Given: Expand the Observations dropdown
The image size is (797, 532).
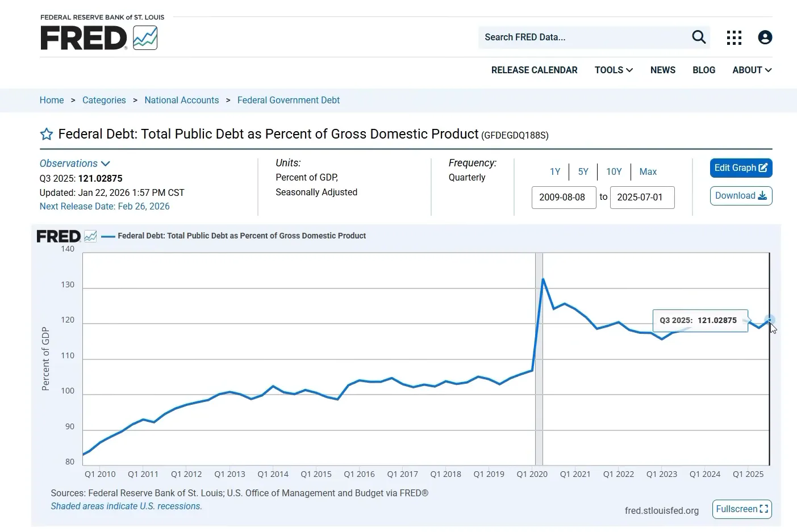Looking at the screenshot, I should (74, 164).
